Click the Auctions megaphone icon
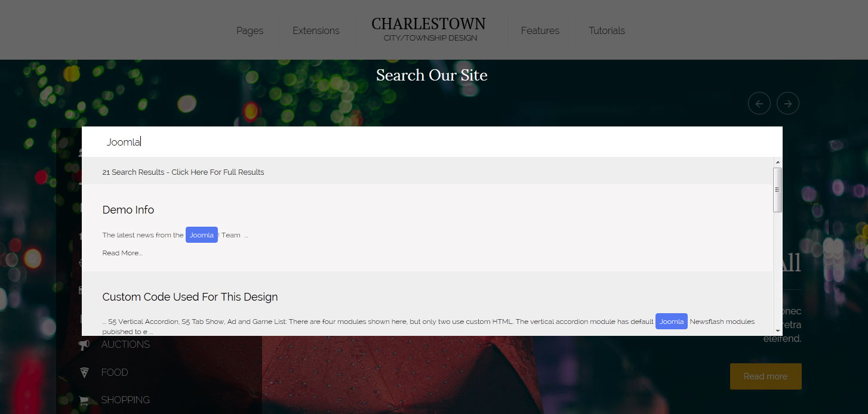This screenshot has height=414, width=868. (84, 345)
